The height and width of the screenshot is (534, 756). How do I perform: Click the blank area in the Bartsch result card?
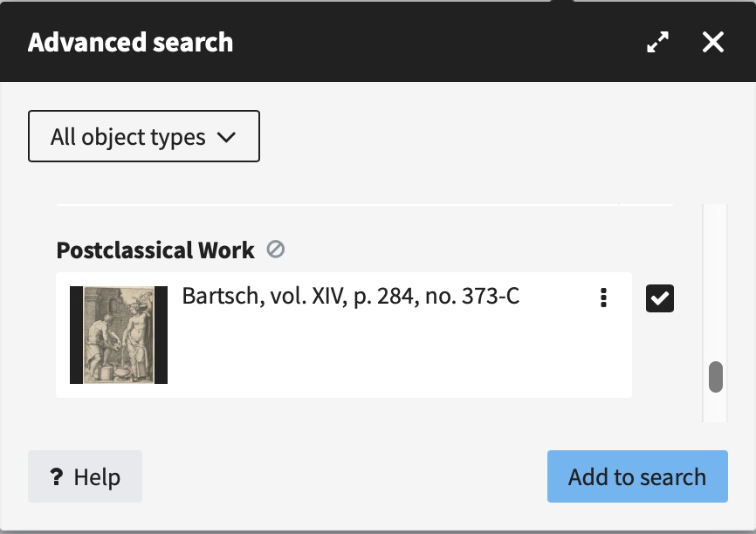393,358
